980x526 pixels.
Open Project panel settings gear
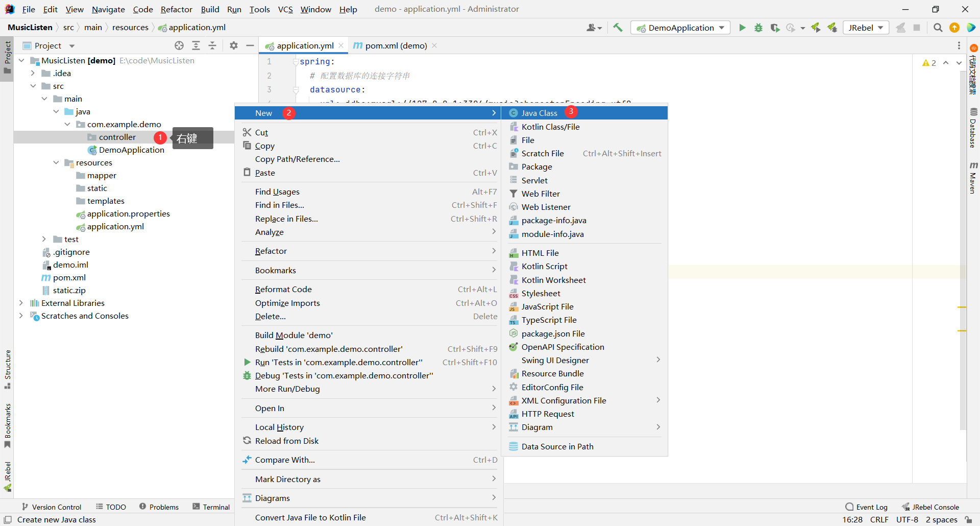tap(234, 45)
